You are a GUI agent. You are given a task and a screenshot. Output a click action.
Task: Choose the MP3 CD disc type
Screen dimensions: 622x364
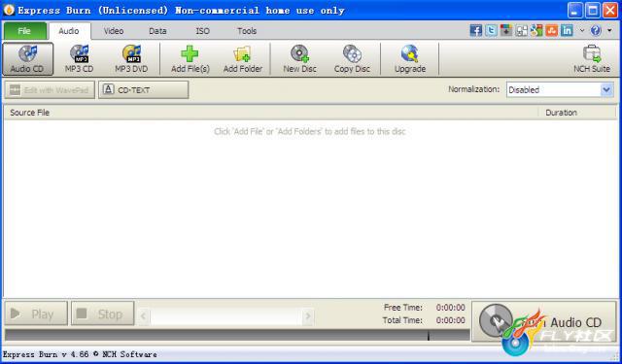pos(79,58)
